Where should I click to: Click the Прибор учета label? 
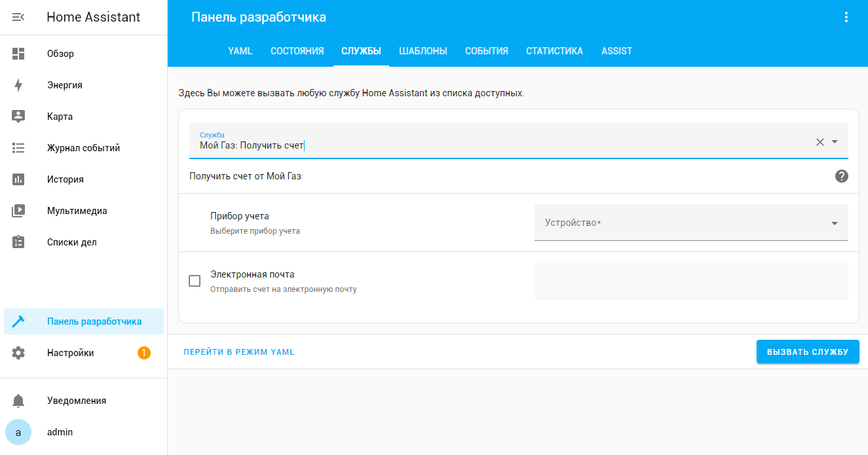240,216
